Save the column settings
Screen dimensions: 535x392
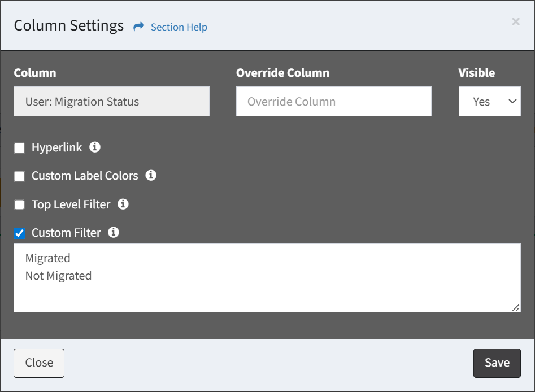497,363
